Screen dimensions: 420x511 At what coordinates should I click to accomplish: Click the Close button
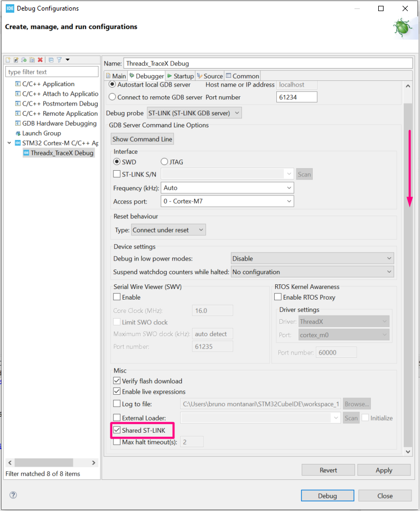385,495
